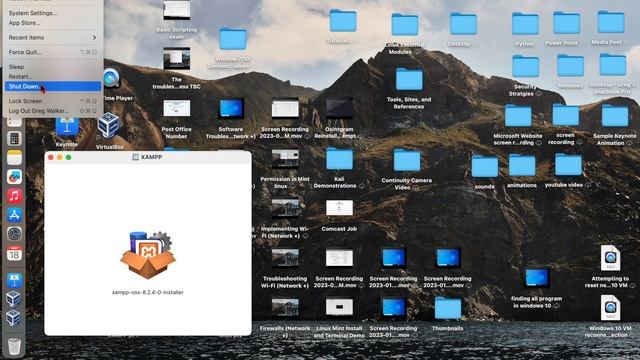640x360 pixels.
Task: Choose Force Quit... from Apple menu
Action: [52, 52]
